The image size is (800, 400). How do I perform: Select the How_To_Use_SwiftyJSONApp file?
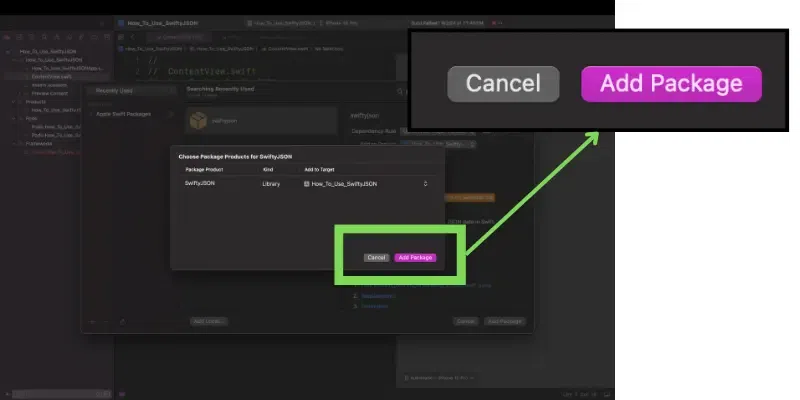[67, 68]
